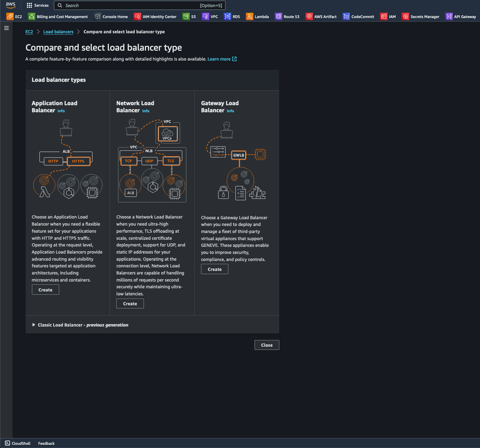The image size is (480, 448).
Task: Open IAM shortcut in favorites bar
Action: (388, 17)
